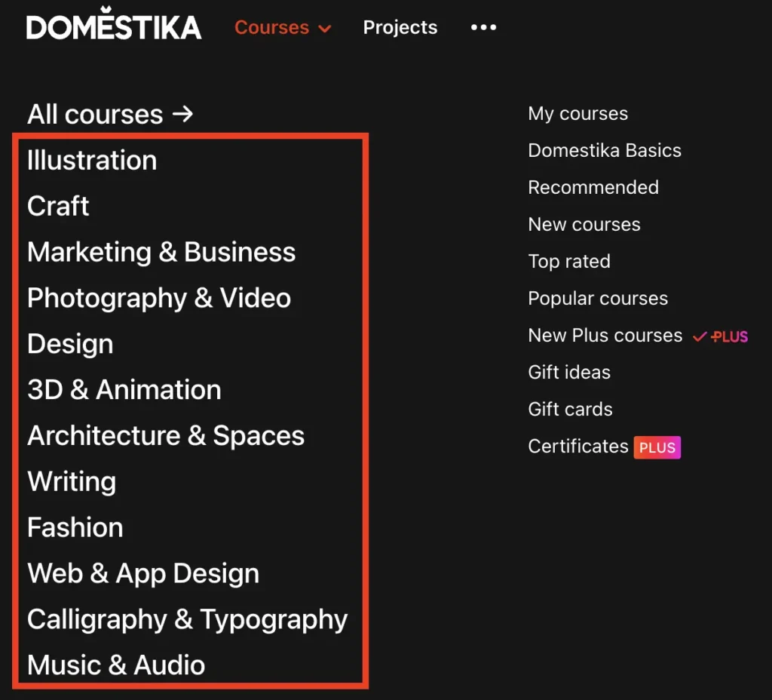Open 3D & Animation courses
The height and width of the screenshot is (700, 772).
(124, 391)
